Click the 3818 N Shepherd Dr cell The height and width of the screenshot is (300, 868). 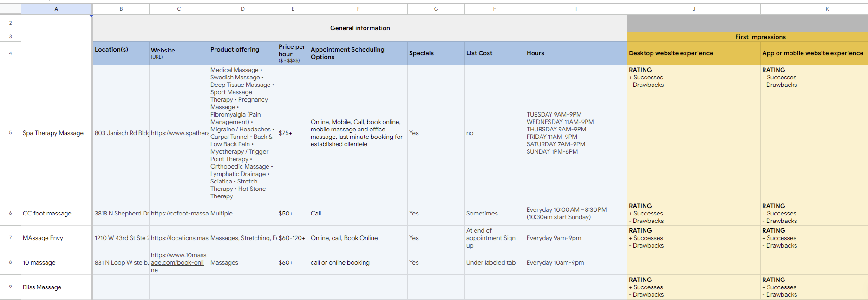[121, 213]
